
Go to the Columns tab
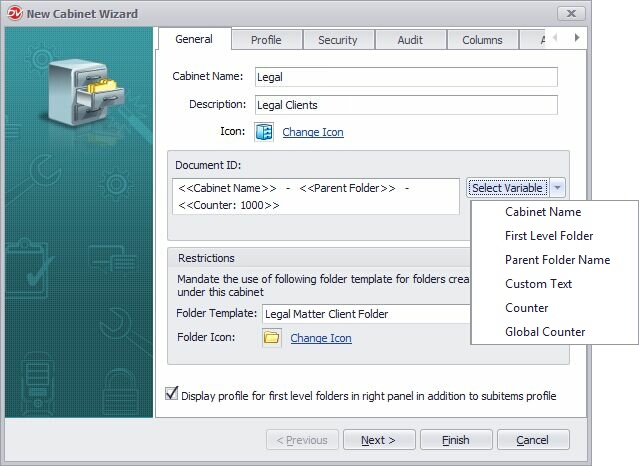click(482, 40)
